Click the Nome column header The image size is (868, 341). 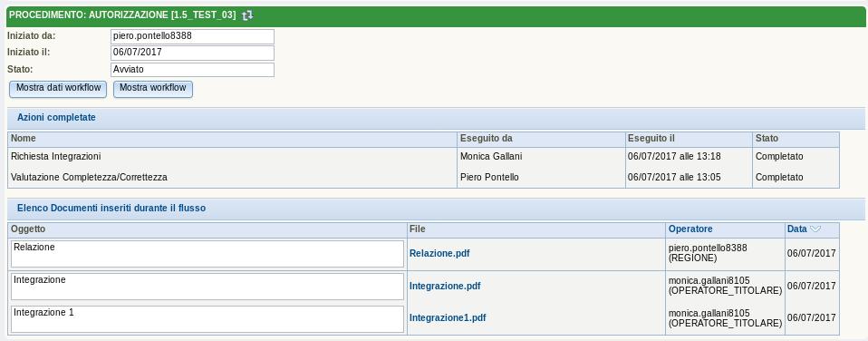[x=233, y=139]
